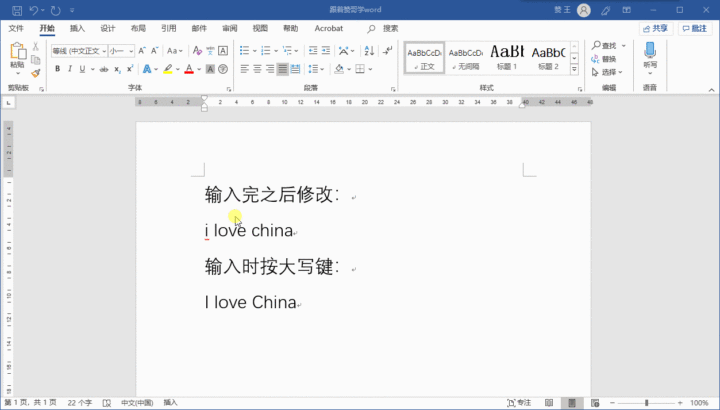Click the Find button
Viewport: 720px width, 410px height.
tap(604, 45)
